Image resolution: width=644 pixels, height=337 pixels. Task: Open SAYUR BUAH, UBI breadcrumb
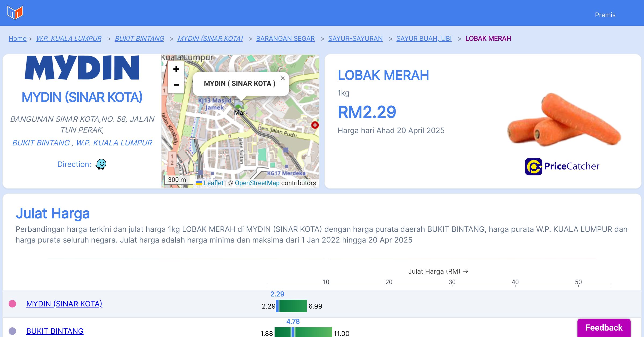click(x=424, y=38)
